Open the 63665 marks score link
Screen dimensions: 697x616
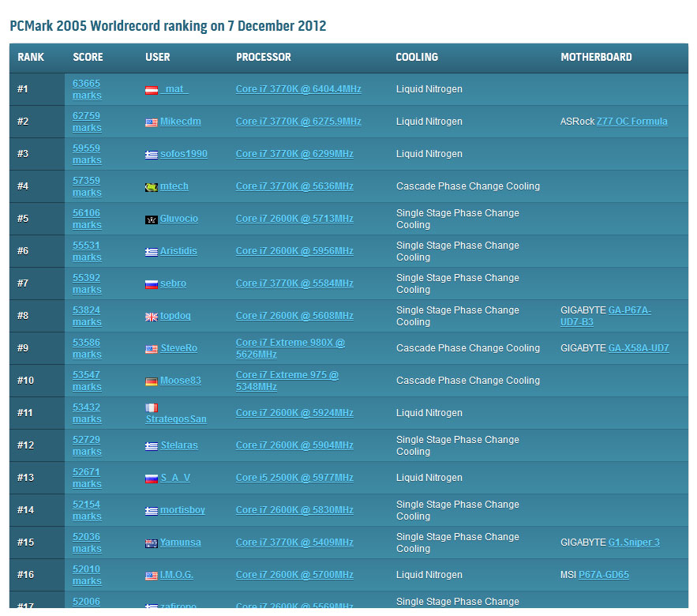[87, 89]
